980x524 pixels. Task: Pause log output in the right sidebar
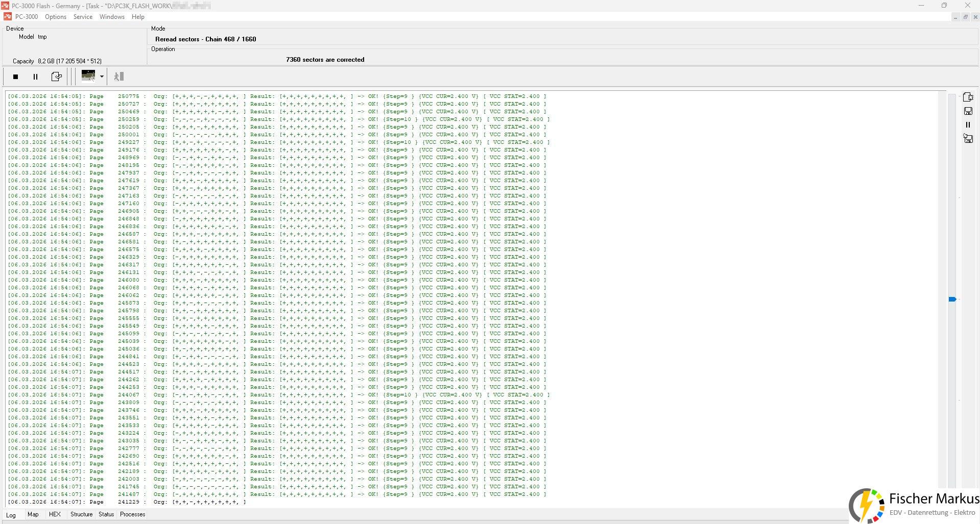967,124
